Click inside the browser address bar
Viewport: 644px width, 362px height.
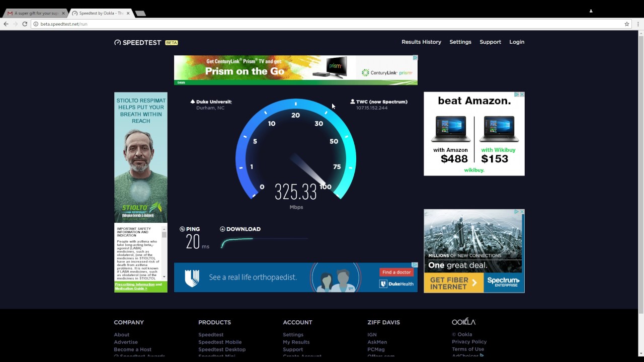(x=201, y=24)
